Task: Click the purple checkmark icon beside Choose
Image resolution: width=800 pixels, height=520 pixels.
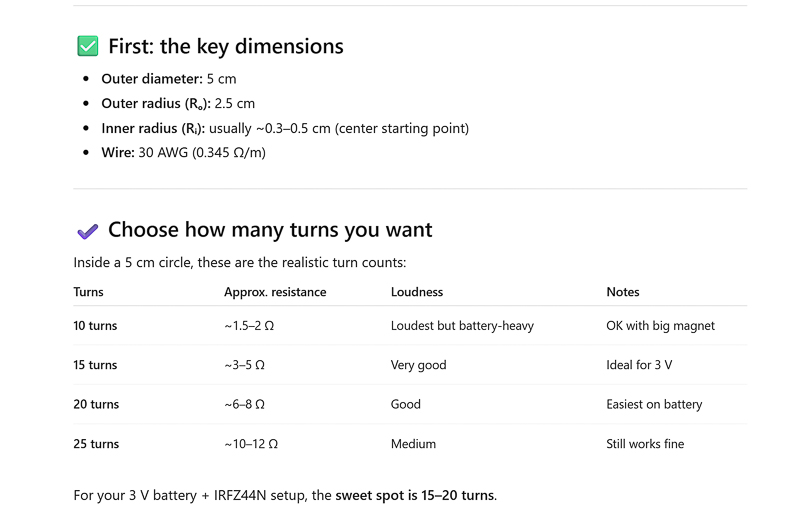Action: [x=87, y=231]
